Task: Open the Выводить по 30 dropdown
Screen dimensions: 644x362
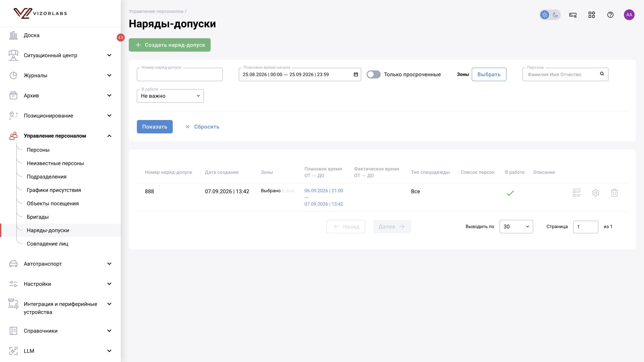Action: [x=516, y=227]
